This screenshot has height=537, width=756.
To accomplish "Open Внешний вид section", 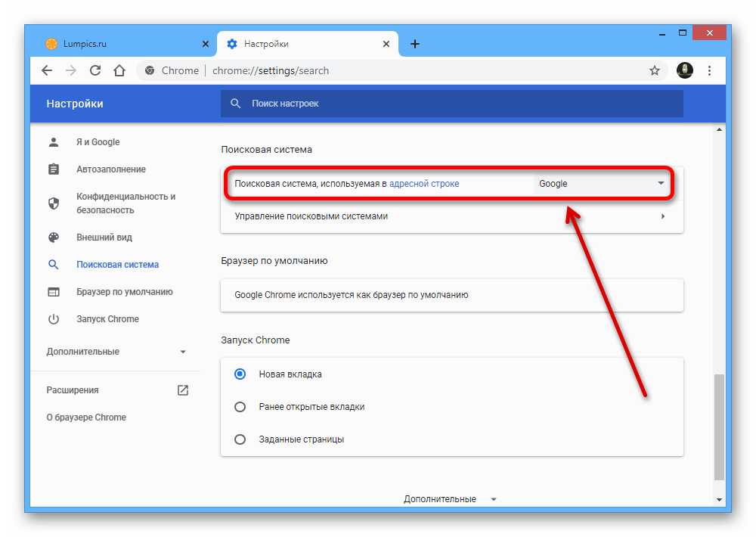I will [x=104, y=237].
